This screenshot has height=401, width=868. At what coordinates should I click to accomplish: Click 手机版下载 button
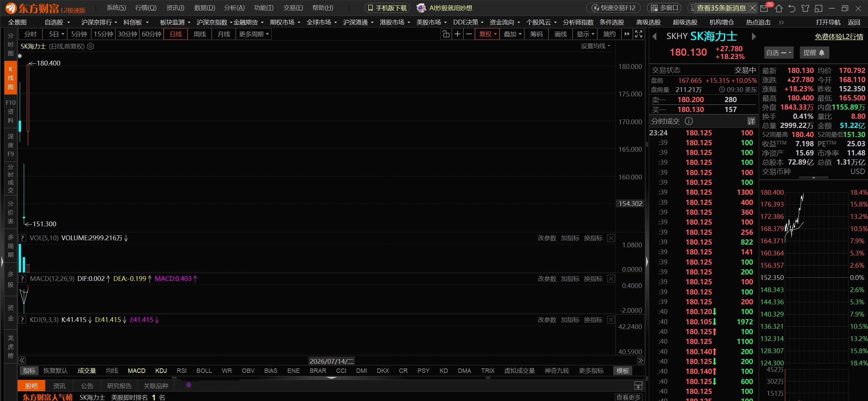[x=387, y=8]
